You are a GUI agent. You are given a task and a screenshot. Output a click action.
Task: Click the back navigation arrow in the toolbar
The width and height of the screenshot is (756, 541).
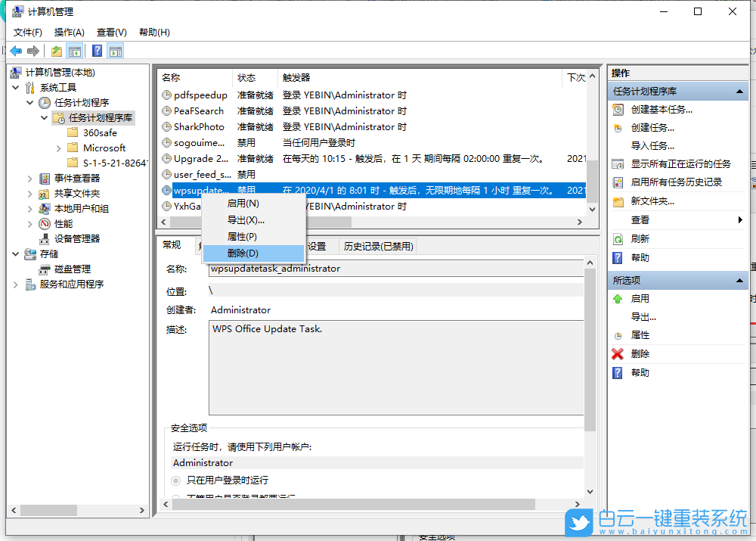(15, 50)
